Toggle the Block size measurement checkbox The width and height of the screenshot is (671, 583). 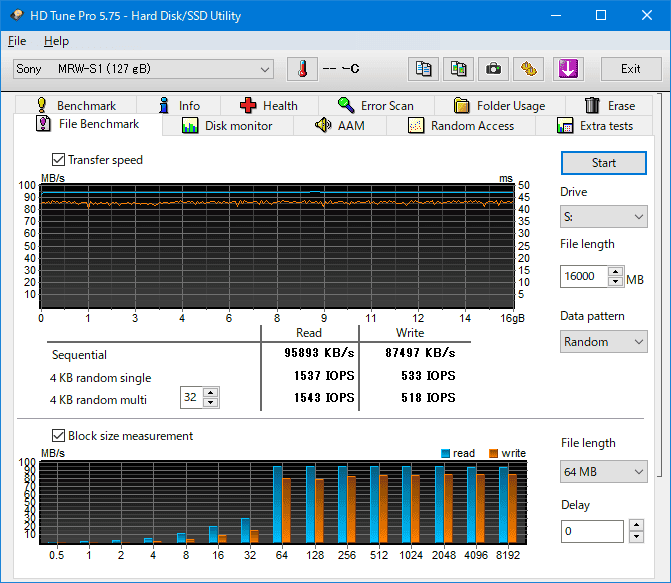(x=58, y=436)
